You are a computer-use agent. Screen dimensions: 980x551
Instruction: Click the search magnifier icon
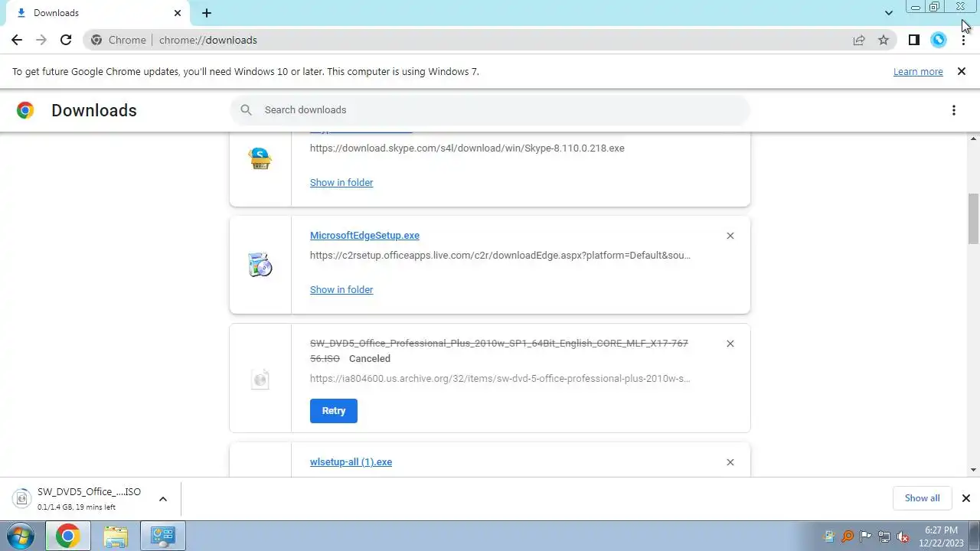(x=246, y=109)
